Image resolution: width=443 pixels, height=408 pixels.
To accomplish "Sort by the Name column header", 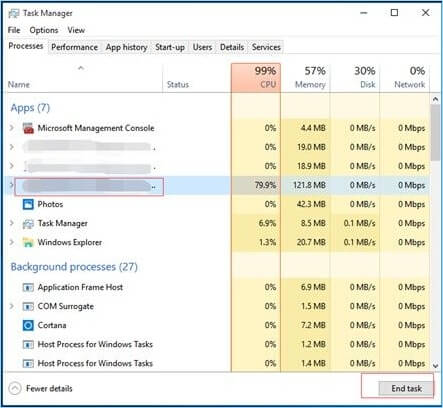I will pos(85,78).
